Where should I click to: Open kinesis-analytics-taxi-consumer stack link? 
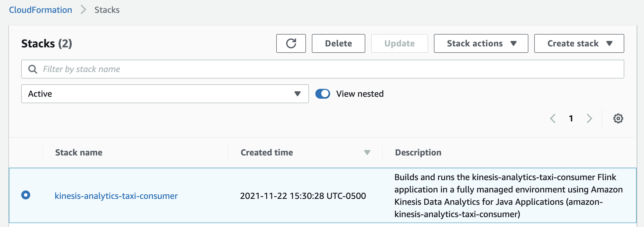tap(116, 196)
